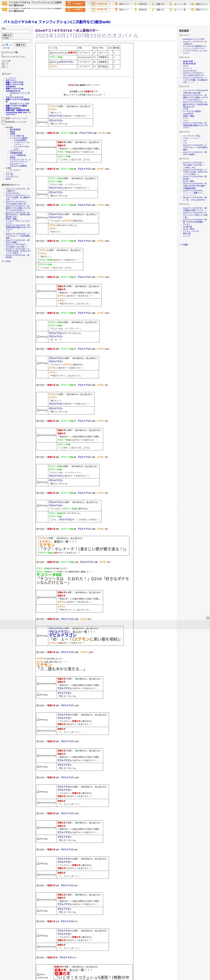210x980 pixels.
Task: Open ザ・クエスト link
Action: [x=15, y=170]
